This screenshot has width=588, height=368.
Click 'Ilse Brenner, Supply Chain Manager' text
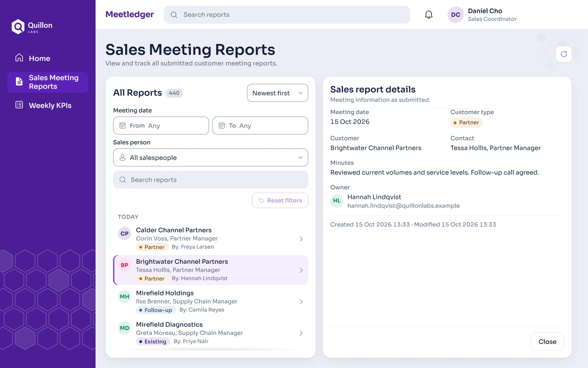click(x=187, y=301)
